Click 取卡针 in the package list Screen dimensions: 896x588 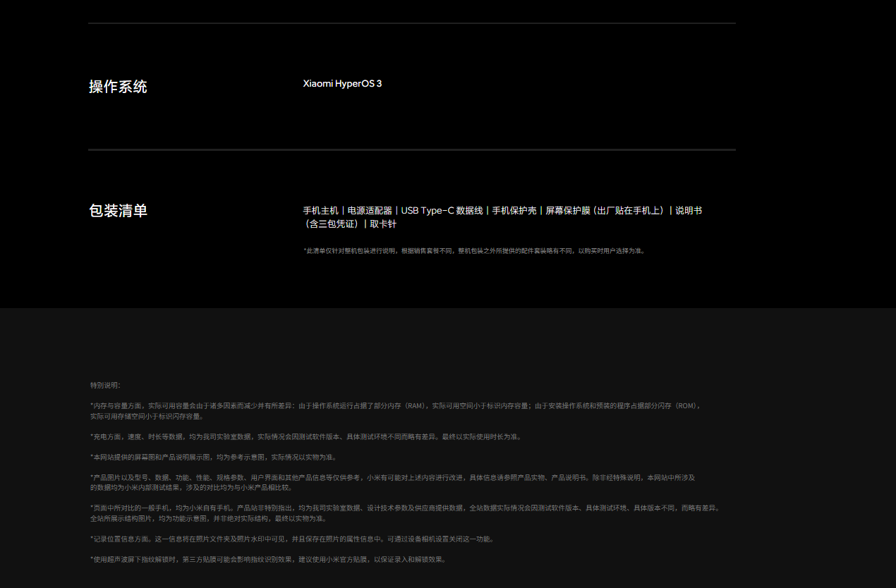tap(383, 224)
